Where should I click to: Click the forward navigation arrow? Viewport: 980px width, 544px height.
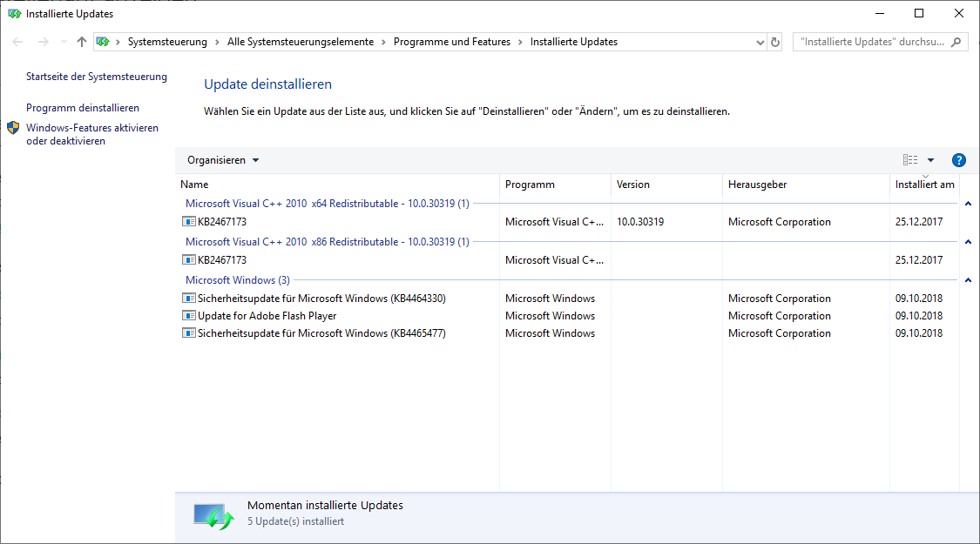click(44, 42)
